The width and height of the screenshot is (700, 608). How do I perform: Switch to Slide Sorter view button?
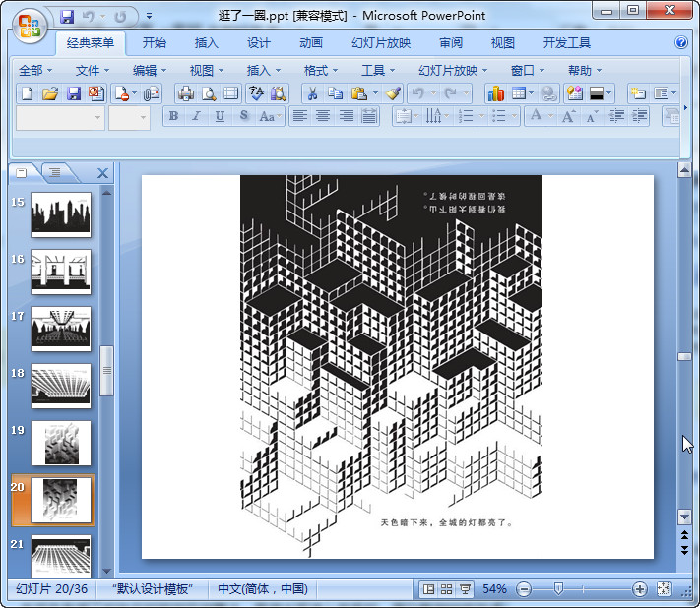coord(447,589)
